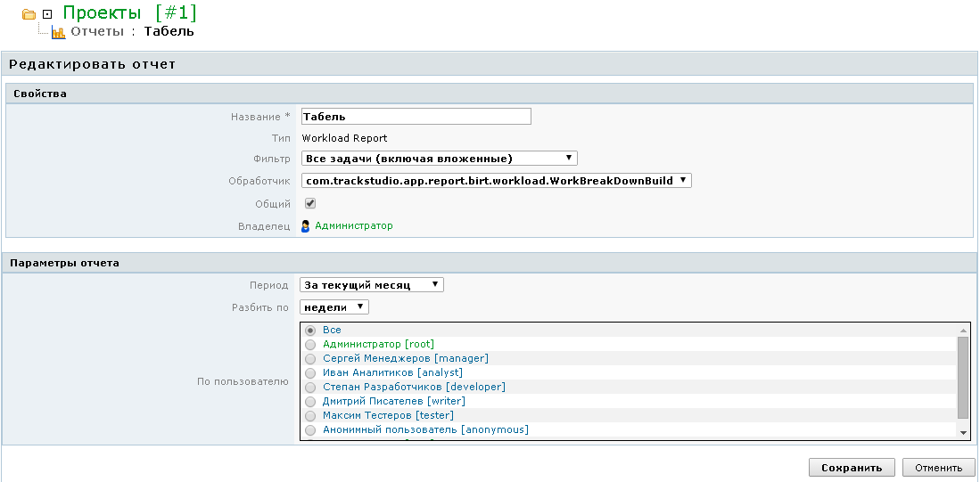
Task: Click the Отменить button
Action: pyautogui.click(x=937, y=468)
